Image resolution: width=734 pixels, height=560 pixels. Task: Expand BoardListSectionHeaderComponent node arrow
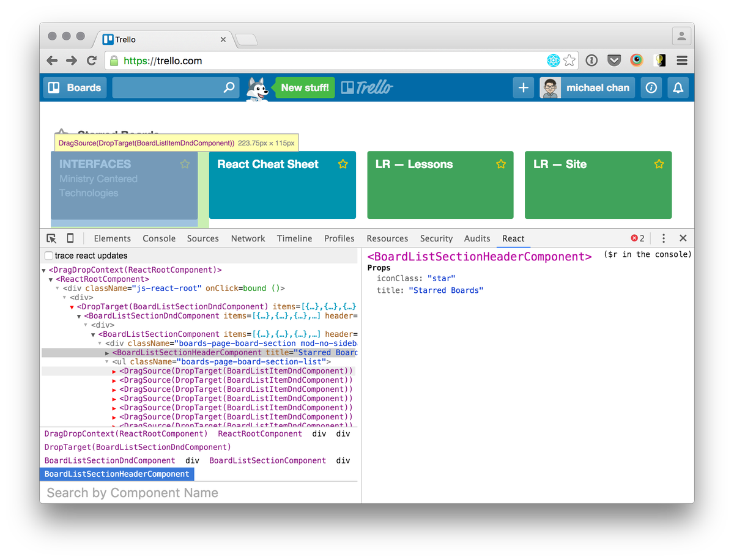[108, 353]
